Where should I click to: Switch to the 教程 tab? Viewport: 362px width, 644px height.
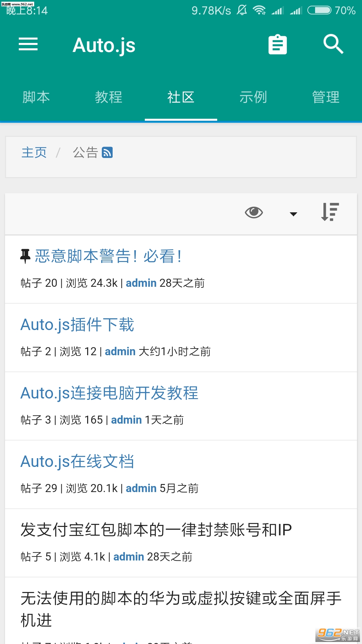coord(109,97)
